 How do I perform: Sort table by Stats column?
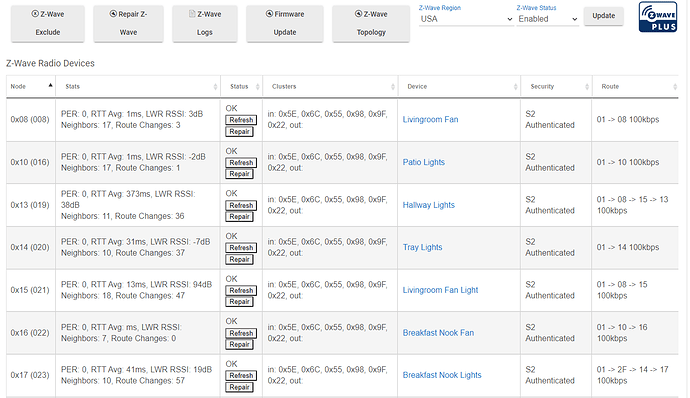click(138, 86)
